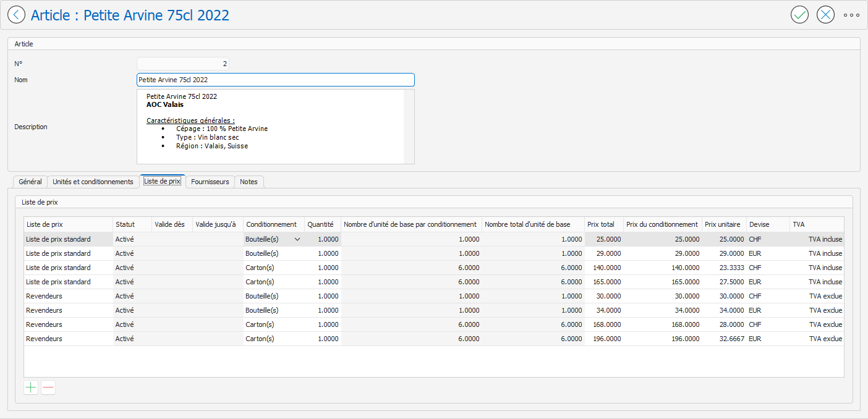Cancel editing with the blue X icon
The image size is (868, 419).
click(x=825, y=15)
